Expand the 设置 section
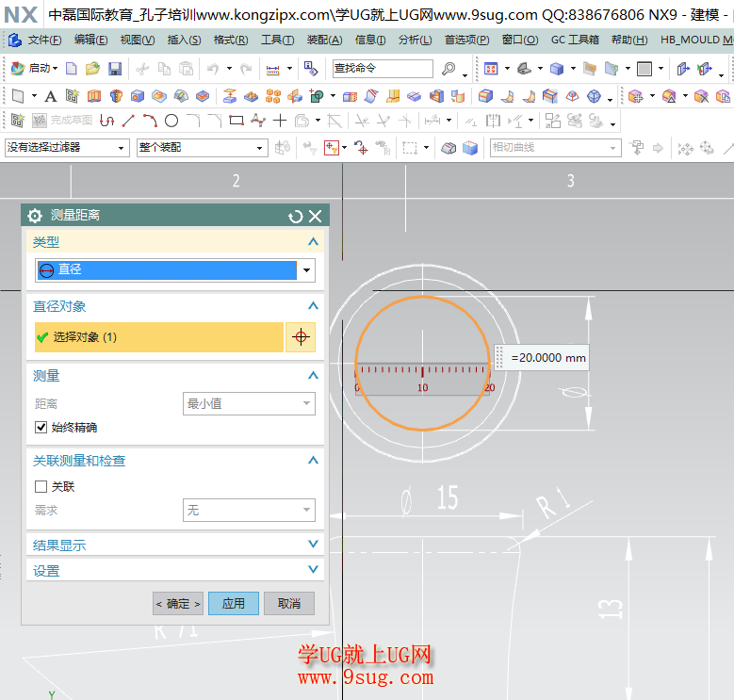The width and height of the screenshot is (734, 700). tap(313, 569)
